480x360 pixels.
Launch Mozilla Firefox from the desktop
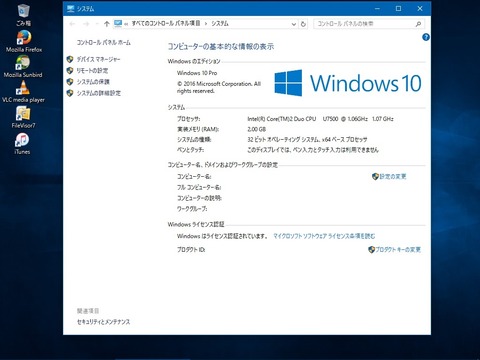point(24,41)
